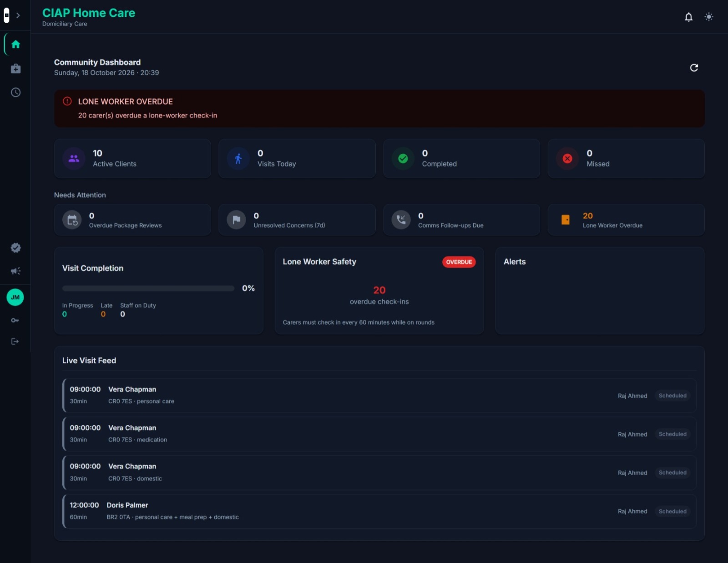Toggle the light/dark theme sun icon
Image resolution: width=728 pixels, height=563 pixels.
click(x=709, y=17)
